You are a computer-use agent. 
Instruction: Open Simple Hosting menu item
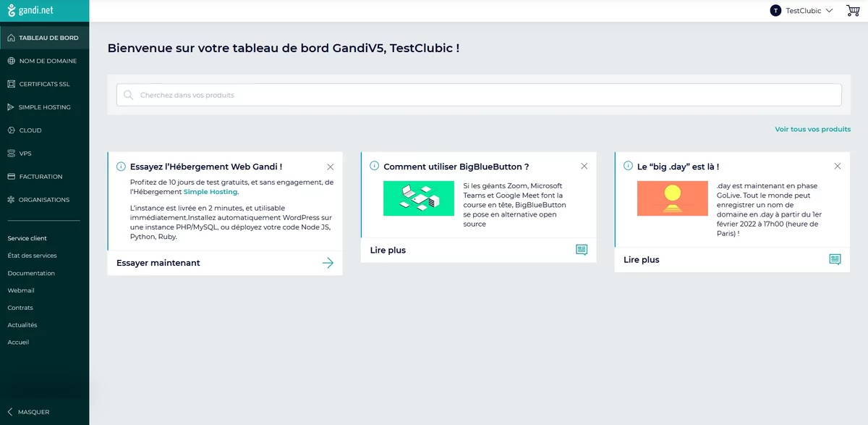[x=44, y=107]
